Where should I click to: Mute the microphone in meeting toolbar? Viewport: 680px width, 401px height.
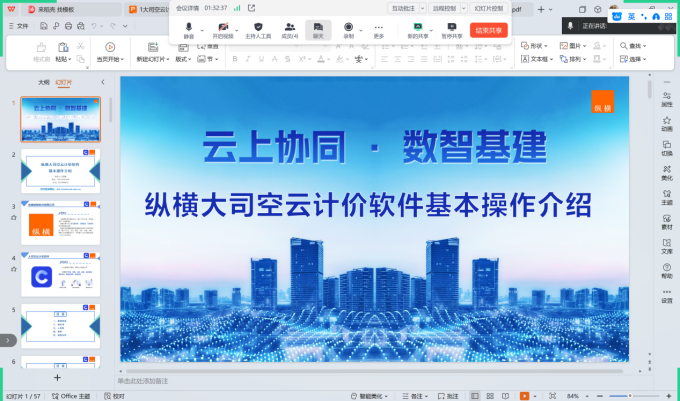click(188, 28)
